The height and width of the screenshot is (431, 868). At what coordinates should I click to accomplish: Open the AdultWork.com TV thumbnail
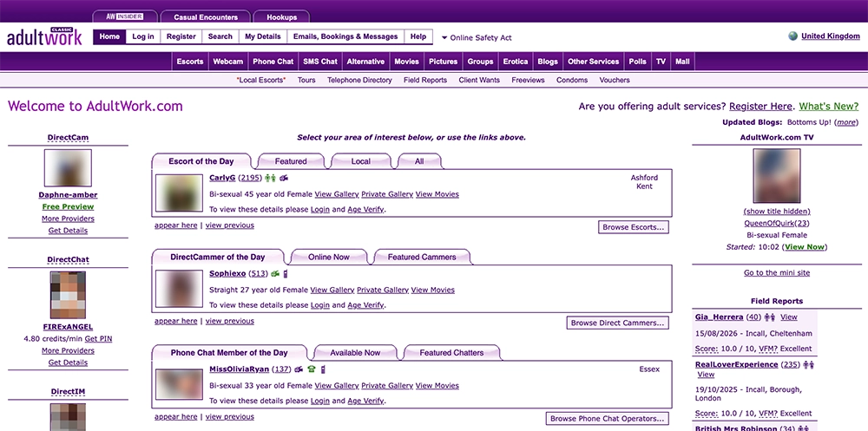click(x=777, y=176)
